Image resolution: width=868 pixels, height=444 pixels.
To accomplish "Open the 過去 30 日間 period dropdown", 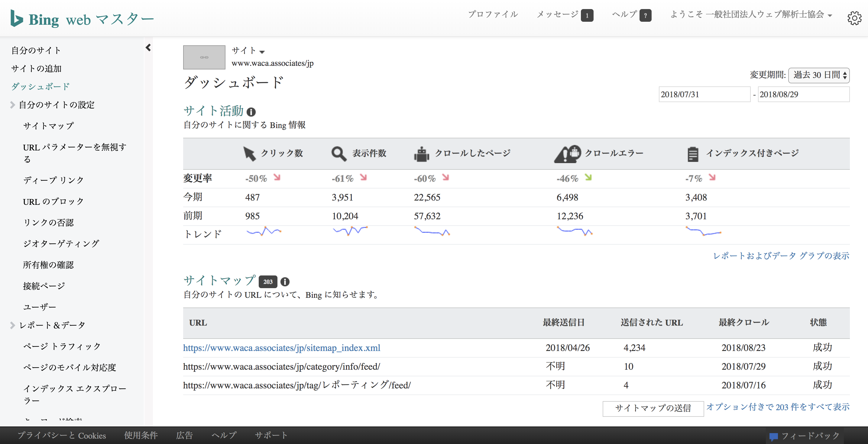I will pos(818,75).
